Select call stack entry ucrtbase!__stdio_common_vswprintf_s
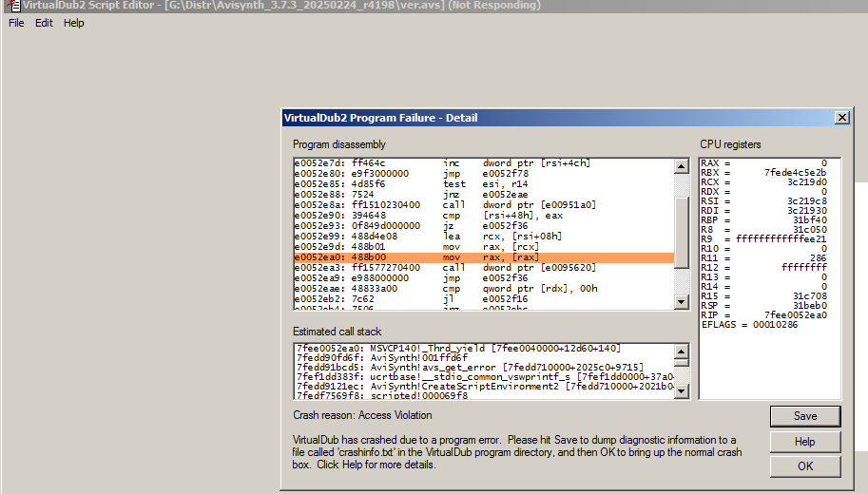Viewport: 868px width, 494px height. [x=484, y=377]
